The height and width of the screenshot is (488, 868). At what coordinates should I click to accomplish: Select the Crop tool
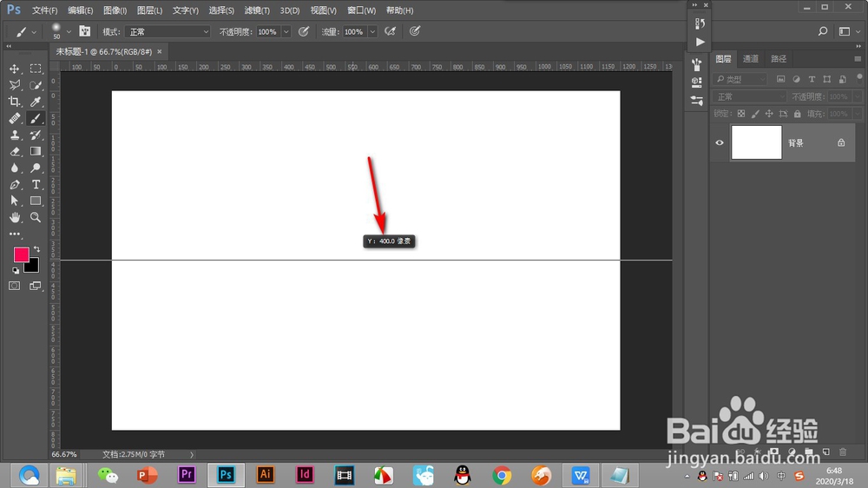(15, 102)
